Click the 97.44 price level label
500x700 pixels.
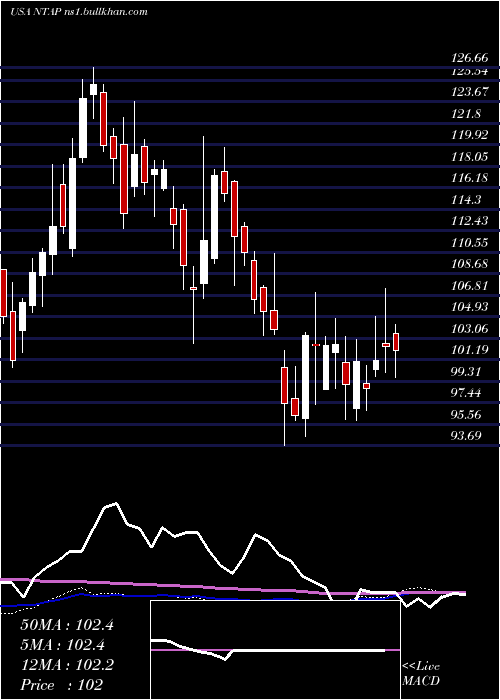(467, 393)
